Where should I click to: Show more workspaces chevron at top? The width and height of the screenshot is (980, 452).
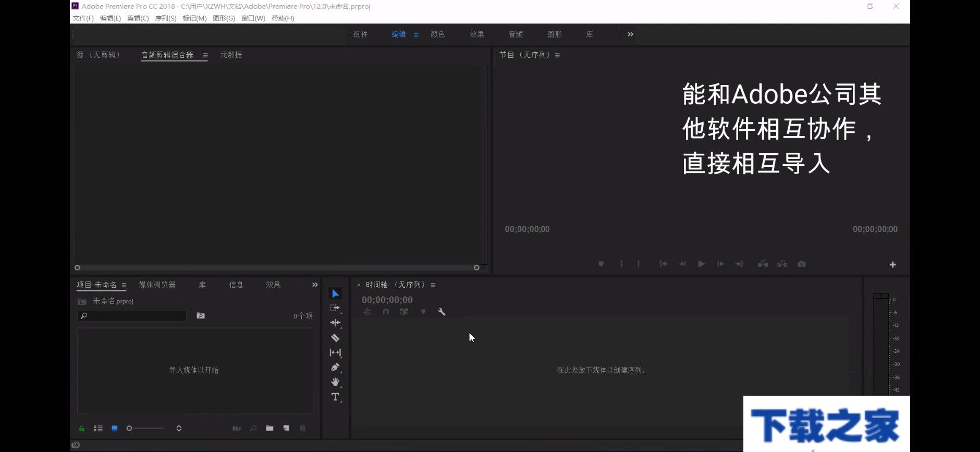[x=630, y=34]
